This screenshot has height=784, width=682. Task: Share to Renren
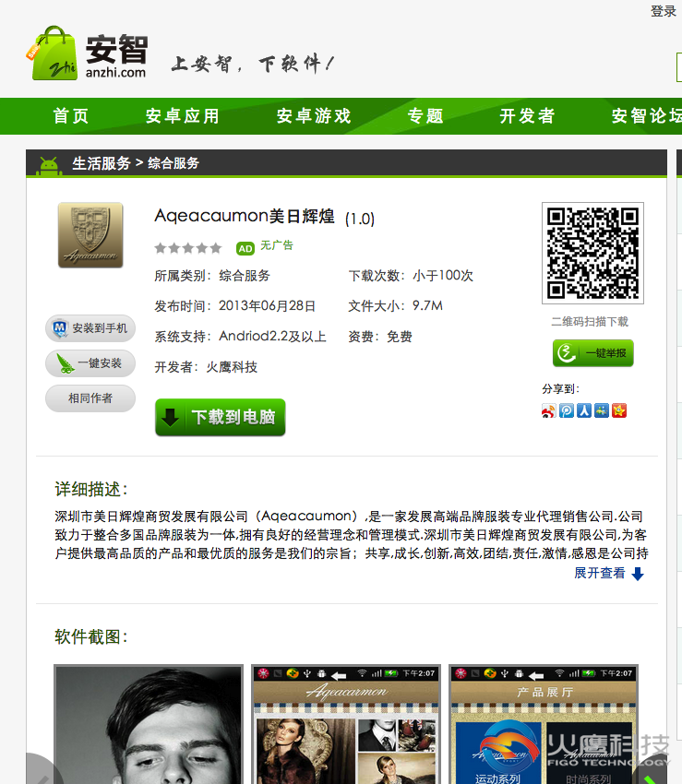point(584,411)
